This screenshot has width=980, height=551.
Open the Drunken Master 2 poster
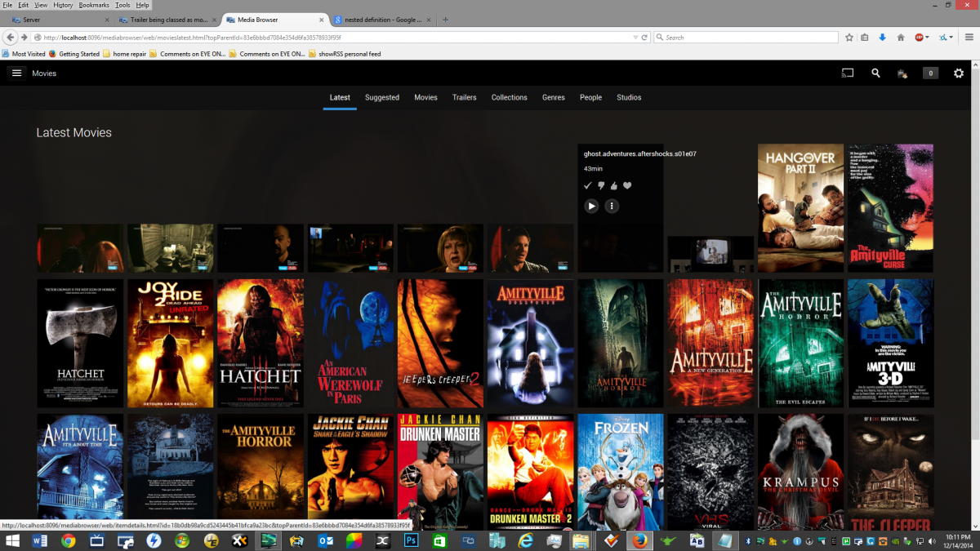click(x=531, y=472)
